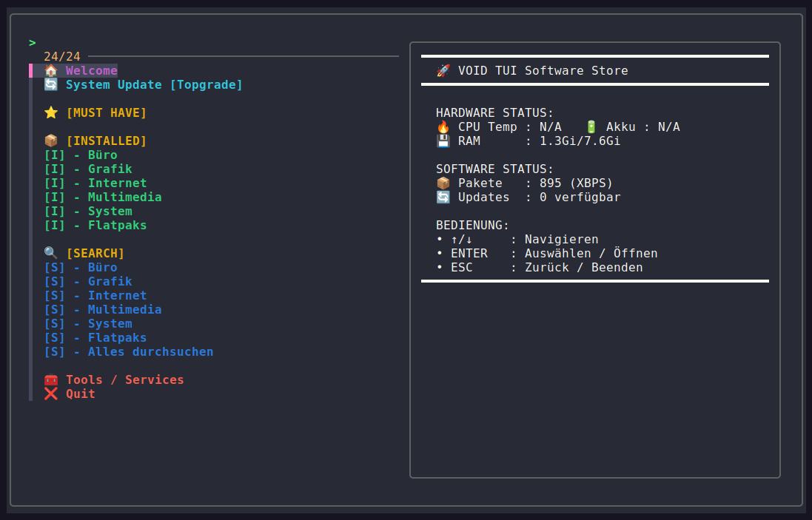
Task: Click the fire icon beside CPU Temp
Action: pyautogui.click(x=442, y=126)
